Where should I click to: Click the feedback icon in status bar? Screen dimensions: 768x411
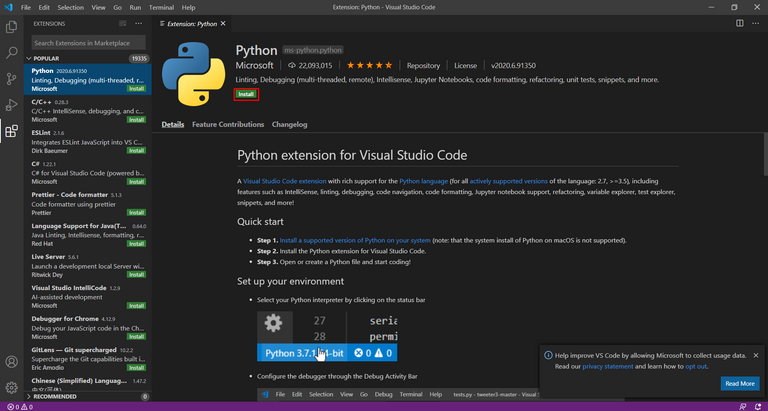743,407
